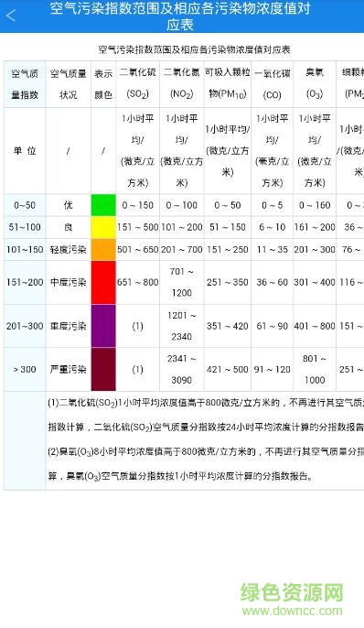Select the 二氧化硫 (SO2) column header
The height and width of the screenshot is (628, 364).
137,84
